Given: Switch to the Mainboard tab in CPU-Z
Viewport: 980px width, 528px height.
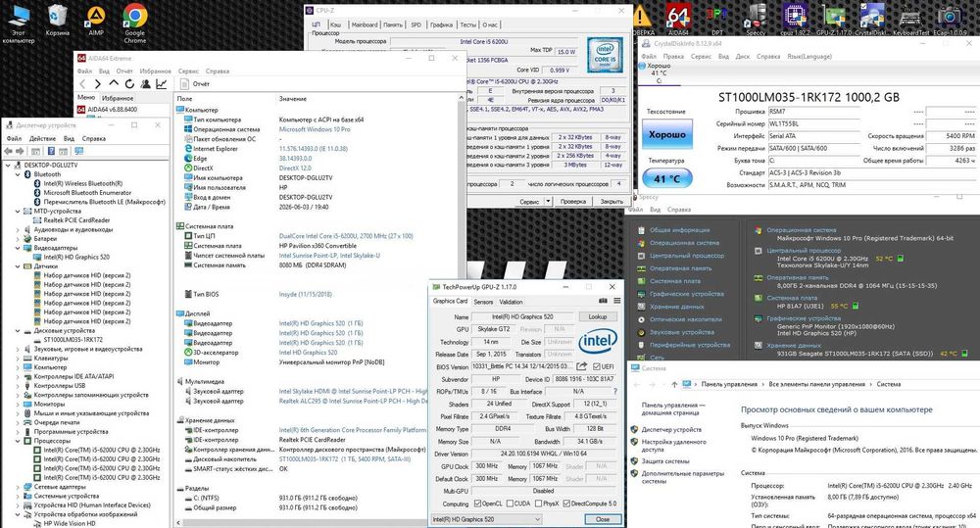Looking at the screenshot, I should pyautogui.click(x=365, y=25).
